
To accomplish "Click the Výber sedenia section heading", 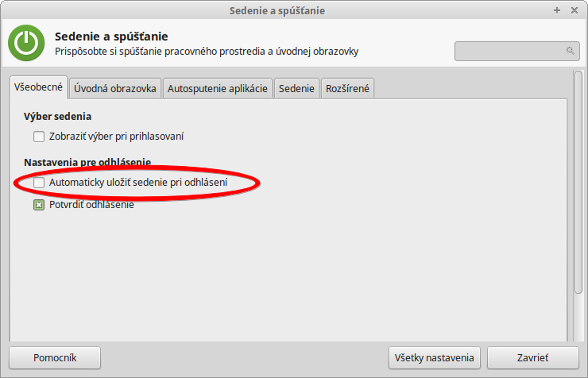I will pos(58,116).
